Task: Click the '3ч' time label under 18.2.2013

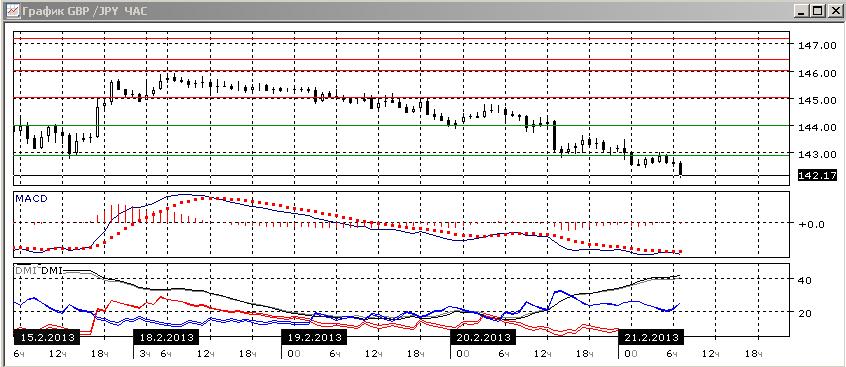Action: (145, 354)
